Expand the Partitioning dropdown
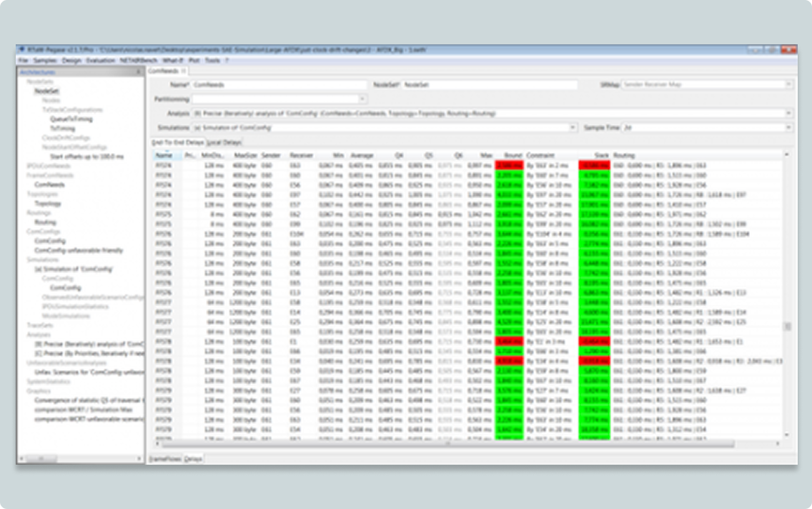Viewport: 812px width, 509px height. [x=362, y=99]
